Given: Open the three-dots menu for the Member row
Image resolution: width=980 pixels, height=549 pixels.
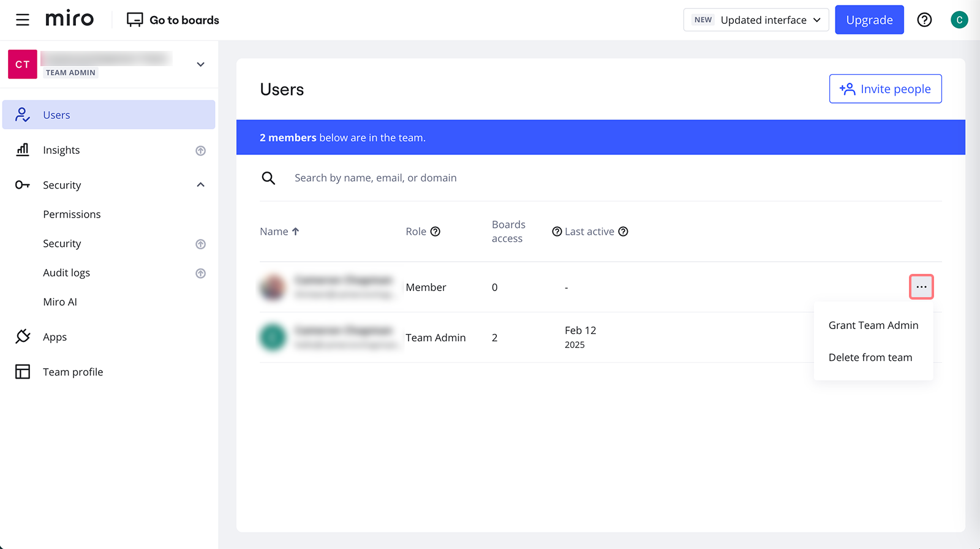Looking at the screenshot, I should [921, 287].
